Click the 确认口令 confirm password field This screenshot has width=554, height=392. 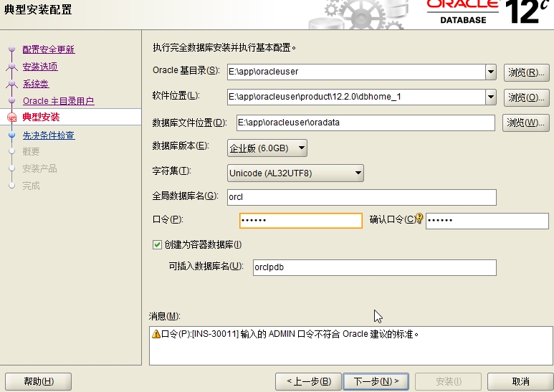487,221
